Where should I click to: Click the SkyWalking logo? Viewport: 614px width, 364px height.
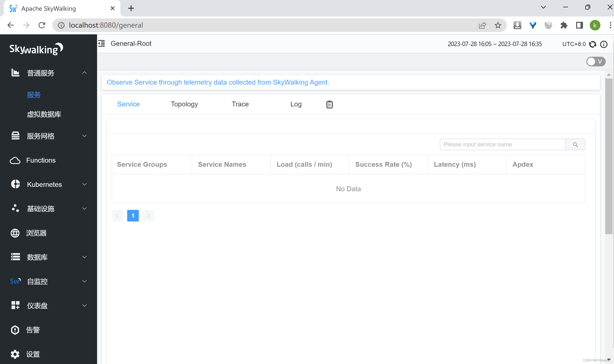pos(36,49)
